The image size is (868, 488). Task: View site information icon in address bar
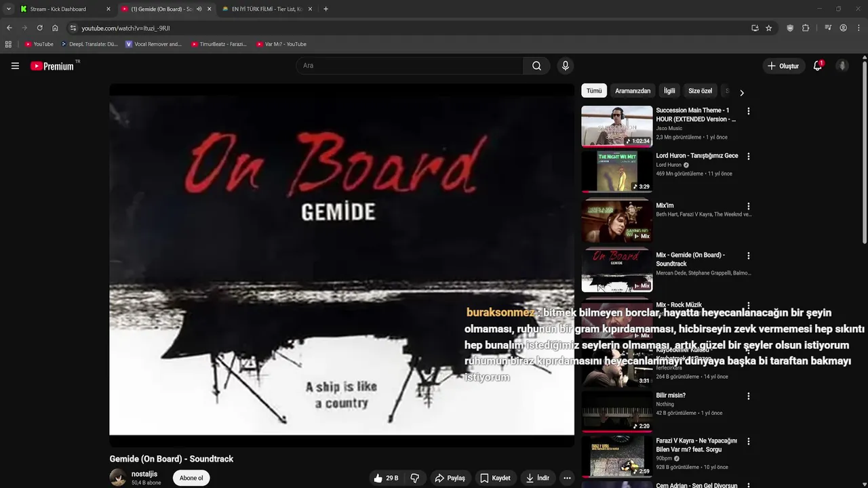(73, 28)
